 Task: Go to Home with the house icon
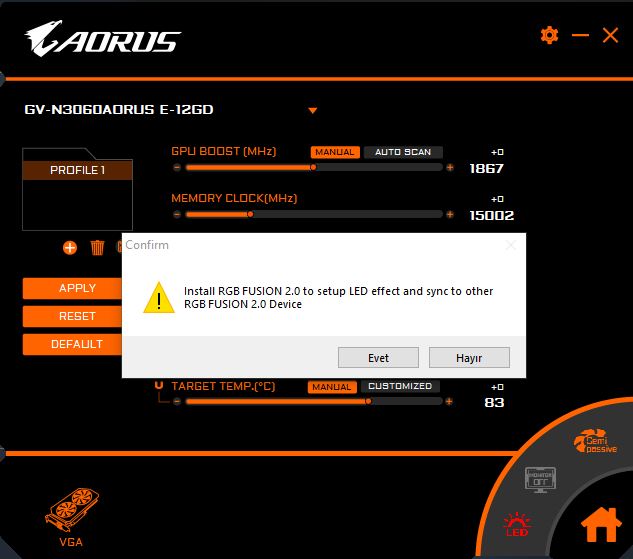point(601,524)
